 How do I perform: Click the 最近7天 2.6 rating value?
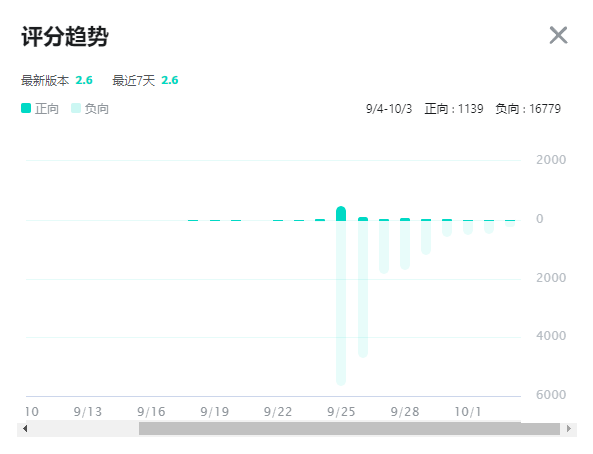(170, 80)
